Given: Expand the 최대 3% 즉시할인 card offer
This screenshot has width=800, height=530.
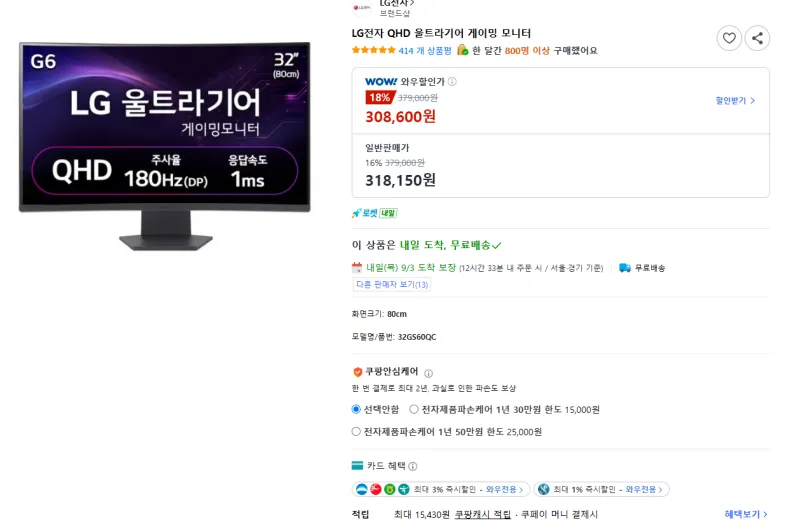Looking at the screenshot, I should point(441,489).
